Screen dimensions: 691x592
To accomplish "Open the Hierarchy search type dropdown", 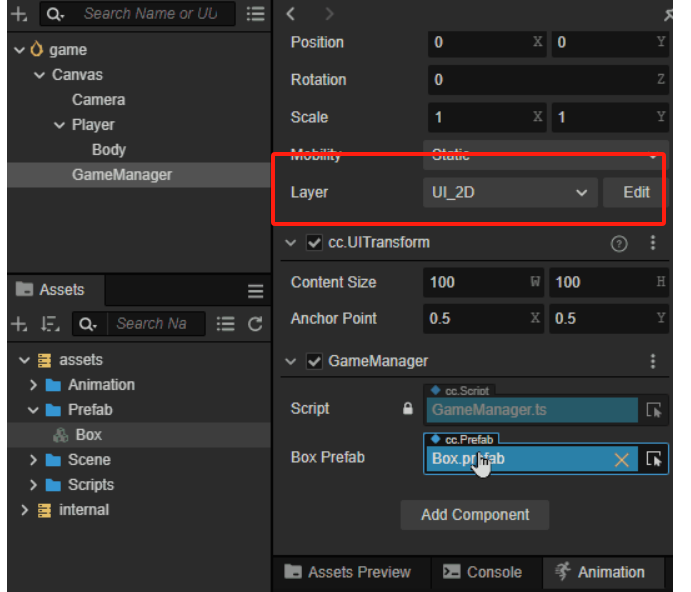I will (x=56, y=15).
